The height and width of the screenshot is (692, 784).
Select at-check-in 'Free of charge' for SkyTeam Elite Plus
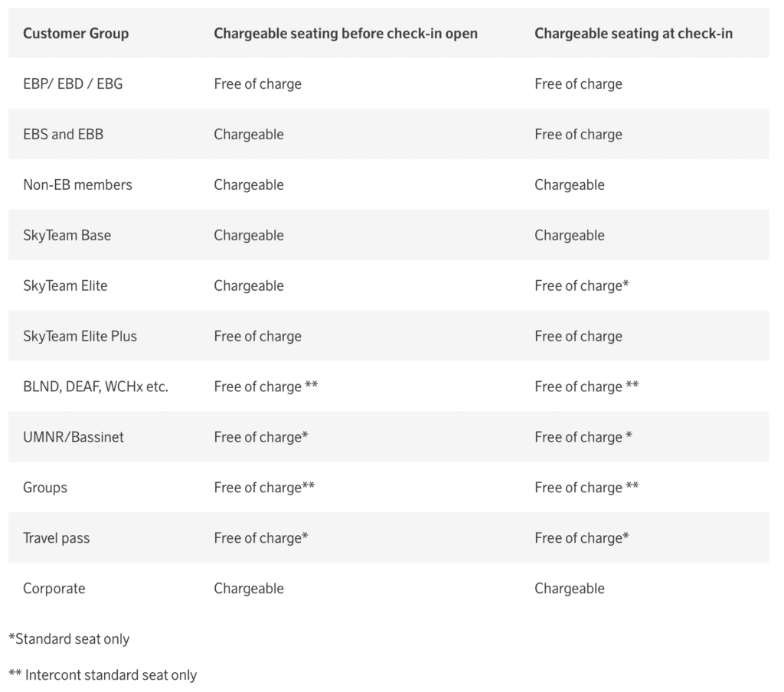pos(578,336)
